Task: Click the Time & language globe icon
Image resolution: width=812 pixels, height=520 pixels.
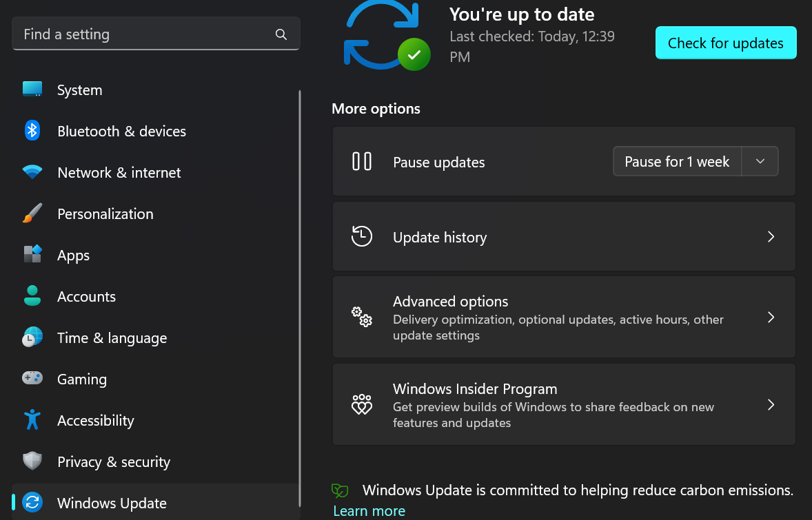Action: tap(32, 337)
